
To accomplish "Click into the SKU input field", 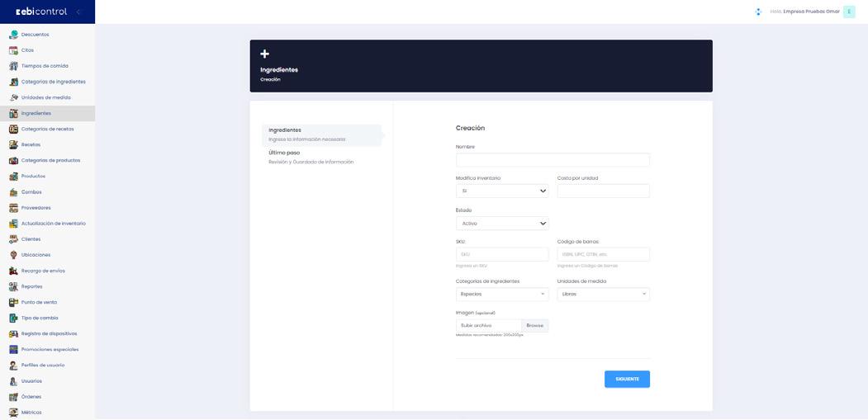I will [502, 254].
